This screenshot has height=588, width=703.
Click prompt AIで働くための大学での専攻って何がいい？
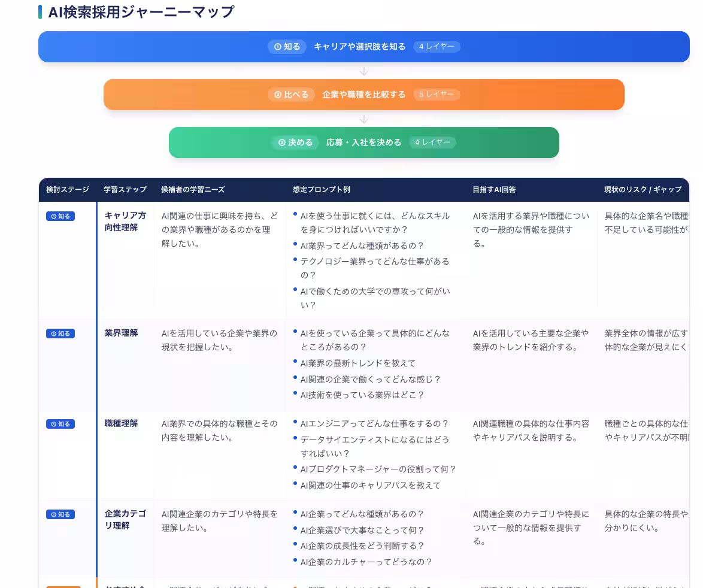click(375, 298)
